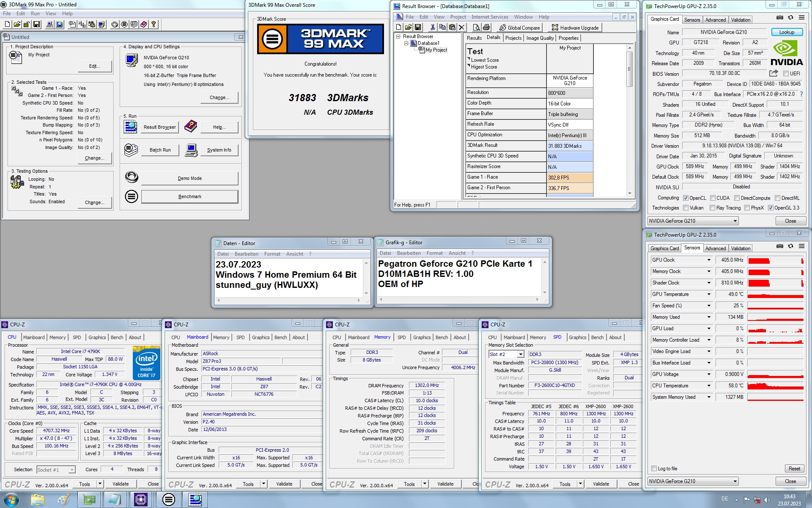This screenshot has height=508, width=812.
Task: Click Lookup button in GPU-Z
Action: (786, 32)
